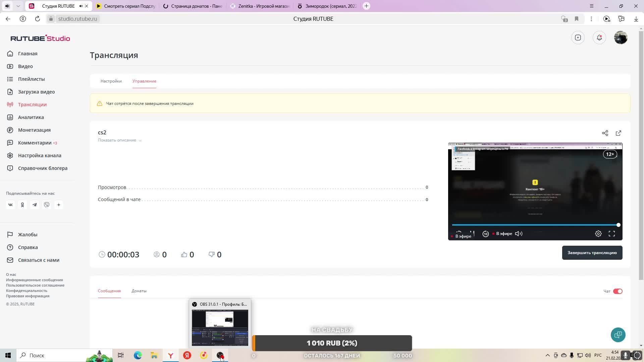
Task: Switch to the Управление tab
Action: click(x=144, y=81)
